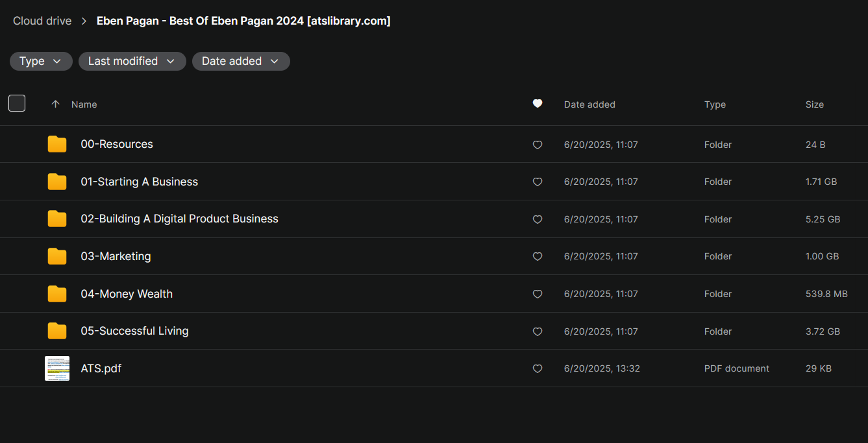868x443 pixels.
Task: Open the 02-Building A Digital Product Business folder icon
Action: click(57, 219)
